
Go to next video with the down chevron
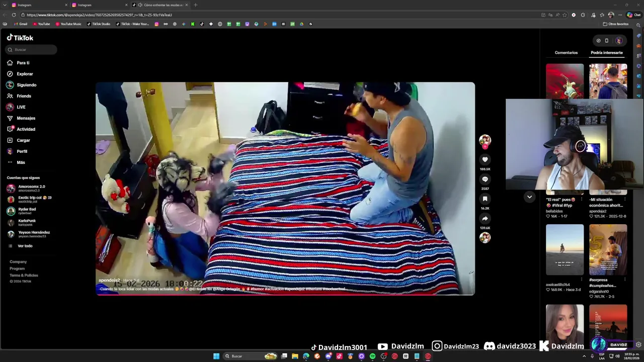pyautogui.click(x=529, y=197)
